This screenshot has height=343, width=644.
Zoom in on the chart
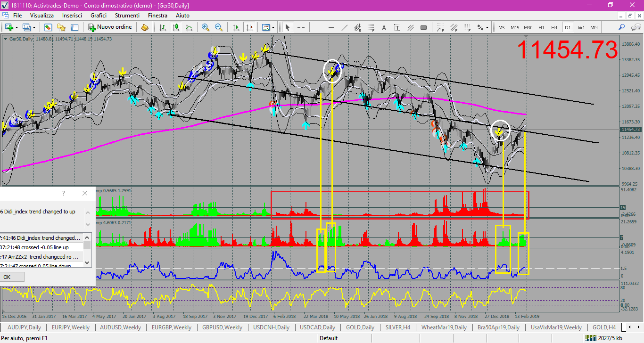click(x=205, y=27)
